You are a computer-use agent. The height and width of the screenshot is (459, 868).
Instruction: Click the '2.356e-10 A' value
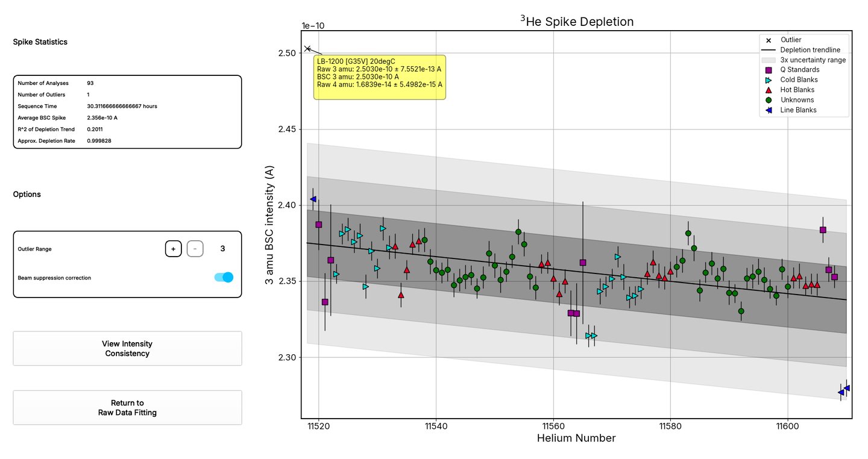pos(102,117)
